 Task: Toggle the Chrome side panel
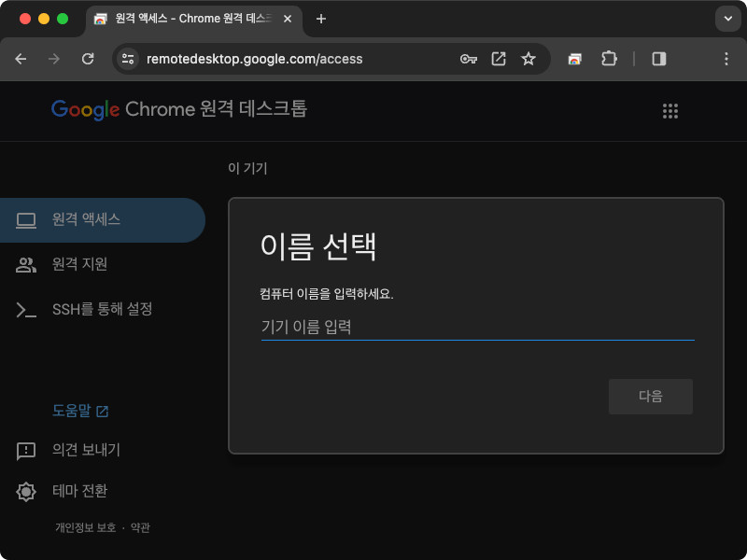click(x=659, y=59)
